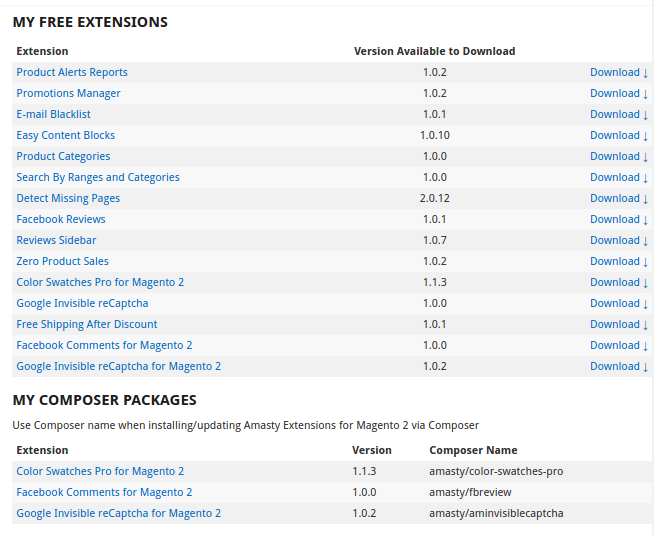Download Google Invisible reCaptcha for Magento 2
Image resolution: width=654 pixels, height=535 pixels.
(x=619, y=366)
